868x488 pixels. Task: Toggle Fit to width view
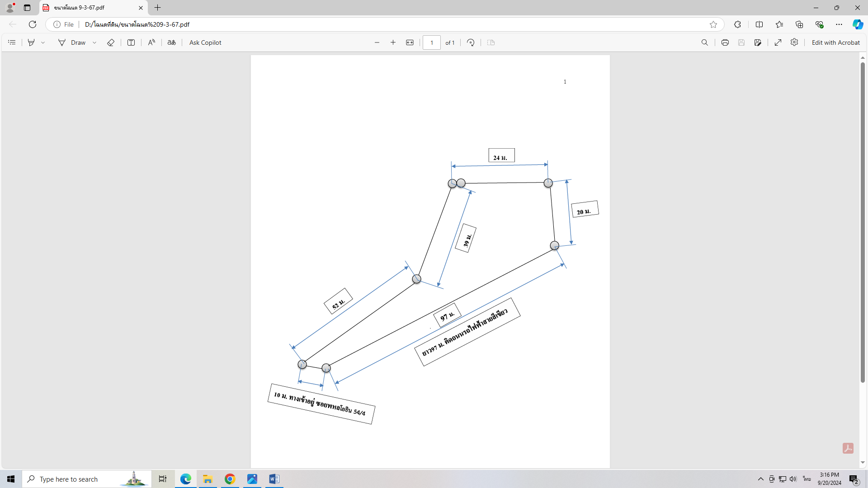pyautogui.click(x=410, y=42)
